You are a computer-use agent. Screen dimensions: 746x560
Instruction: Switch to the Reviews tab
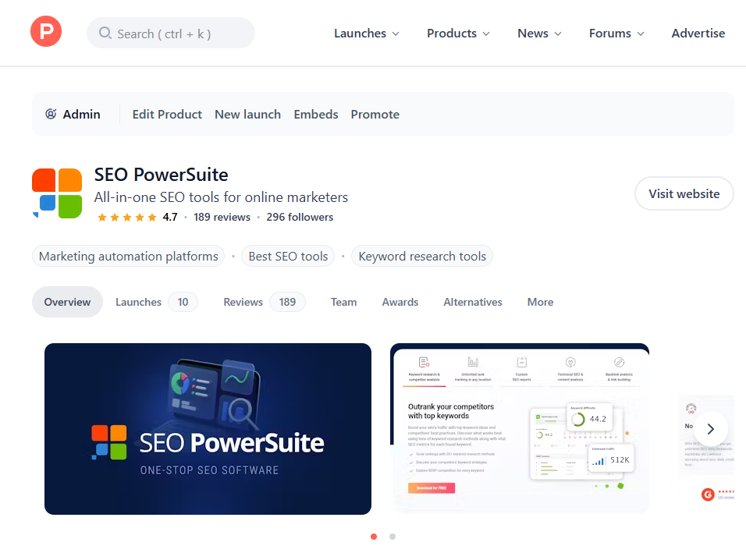click(x=265, y=302)
